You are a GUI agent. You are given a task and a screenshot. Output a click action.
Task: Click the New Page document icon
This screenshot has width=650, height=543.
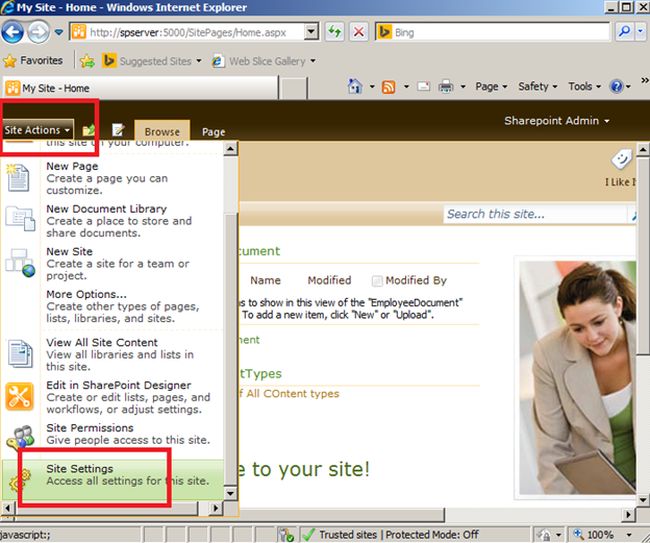click(x=18, y=177)
